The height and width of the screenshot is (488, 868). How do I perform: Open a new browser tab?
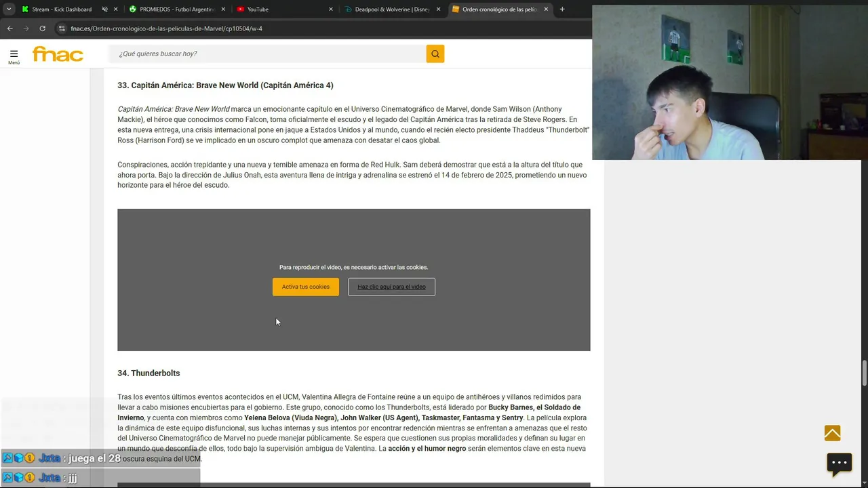pos(562,9)
